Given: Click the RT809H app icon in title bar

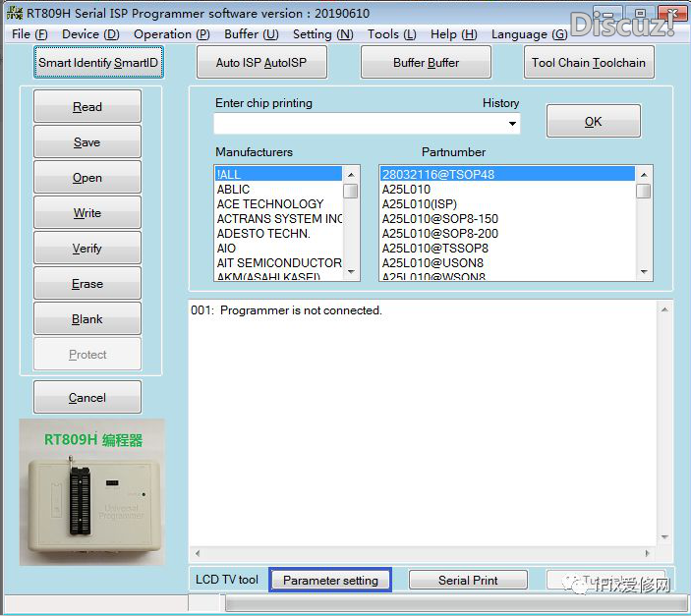Looking at the screenshot, I should coord(12,14).
